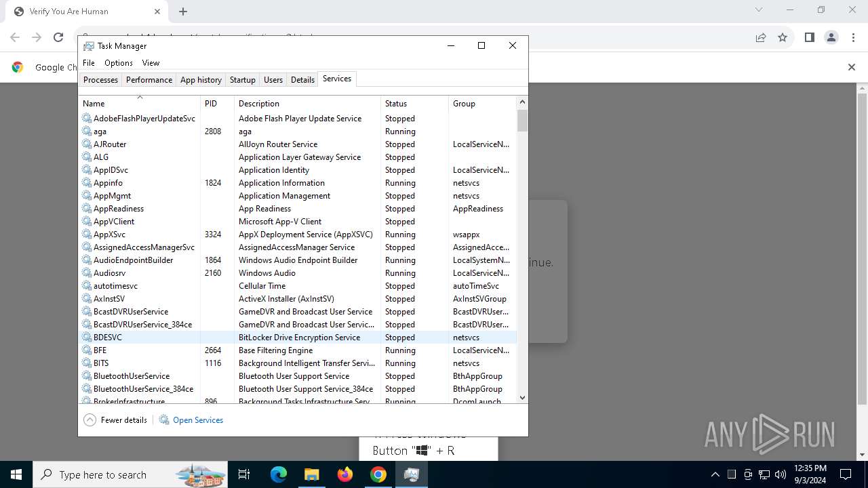Click the service icon beside BDESVC
This screenshot has width=868, height=488.
coord(87,337)
